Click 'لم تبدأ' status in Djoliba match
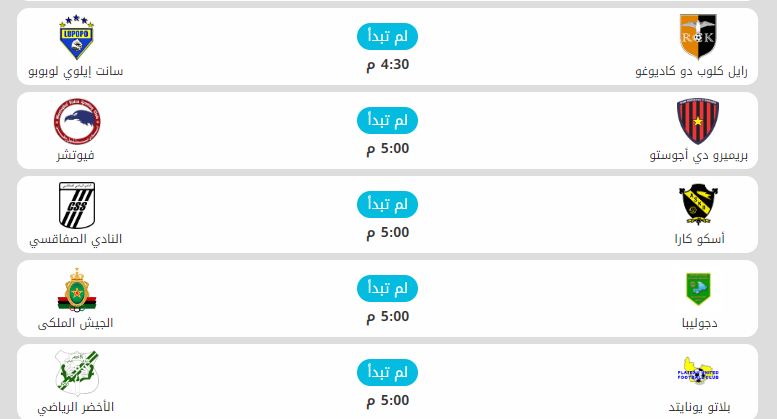The width and height of the screenshot is (777, 419). [387, 288]
